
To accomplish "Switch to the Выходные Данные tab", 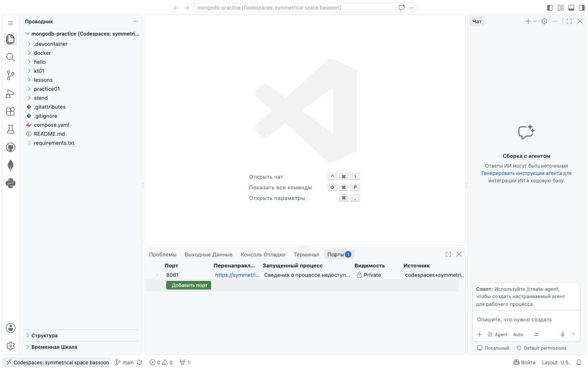I will (x=209, y=254).
